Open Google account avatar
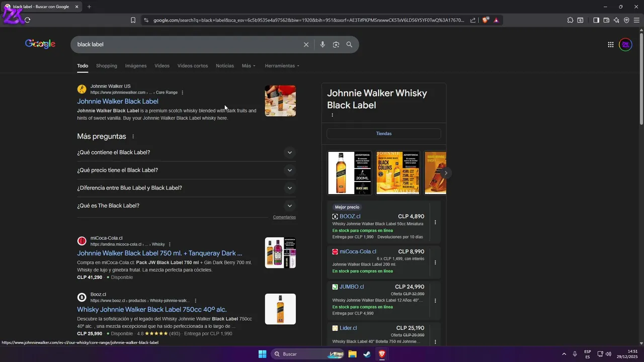 (625, 45)
